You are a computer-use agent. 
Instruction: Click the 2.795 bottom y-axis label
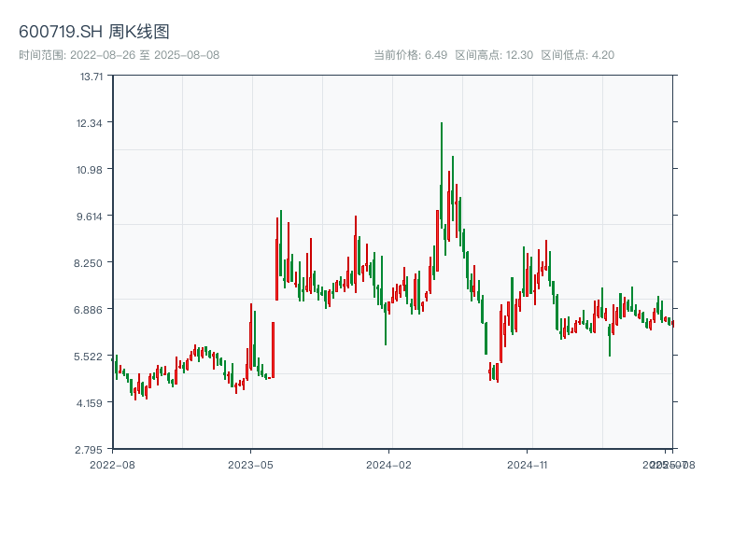92,449
